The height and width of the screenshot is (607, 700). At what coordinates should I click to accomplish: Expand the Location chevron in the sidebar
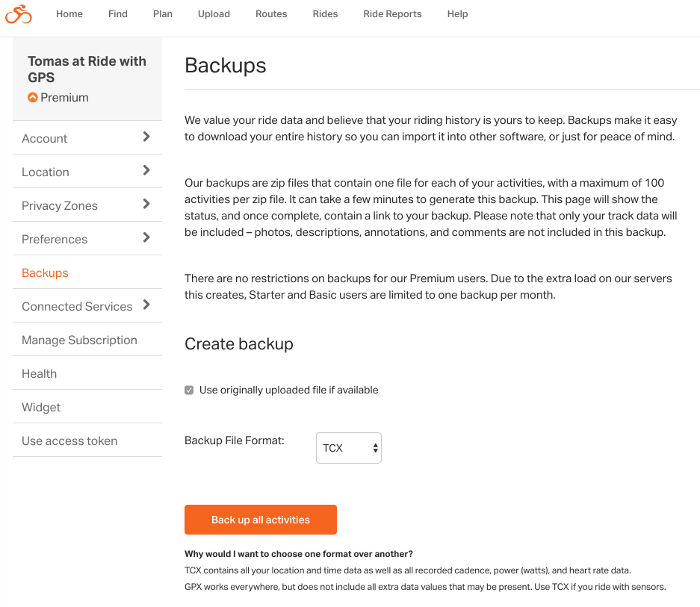click(x=146, y=170)
